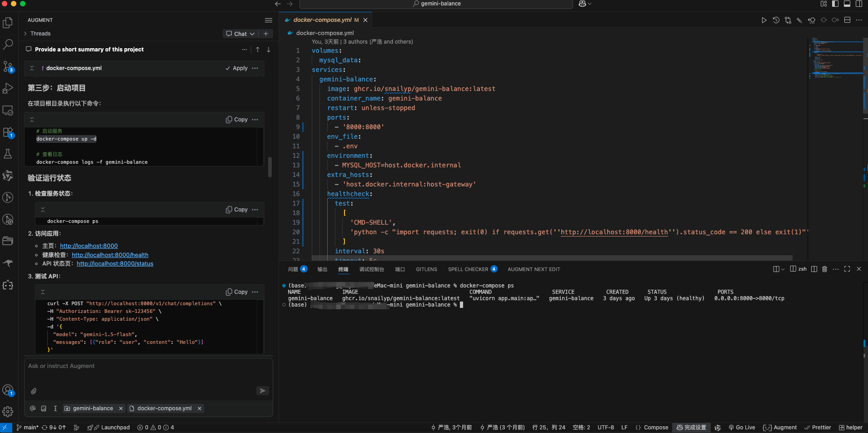
Task: Switch to the 端口 ports tab
Action: point(400,269)
